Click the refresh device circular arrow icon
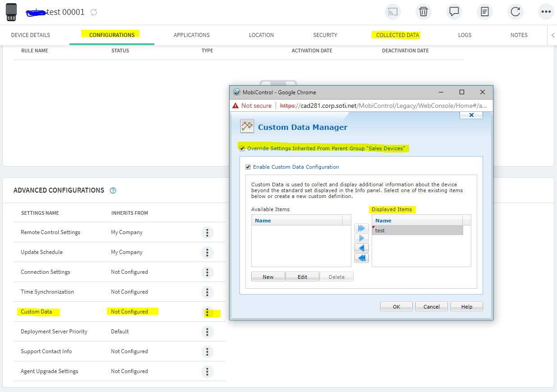 coord(515,12)
